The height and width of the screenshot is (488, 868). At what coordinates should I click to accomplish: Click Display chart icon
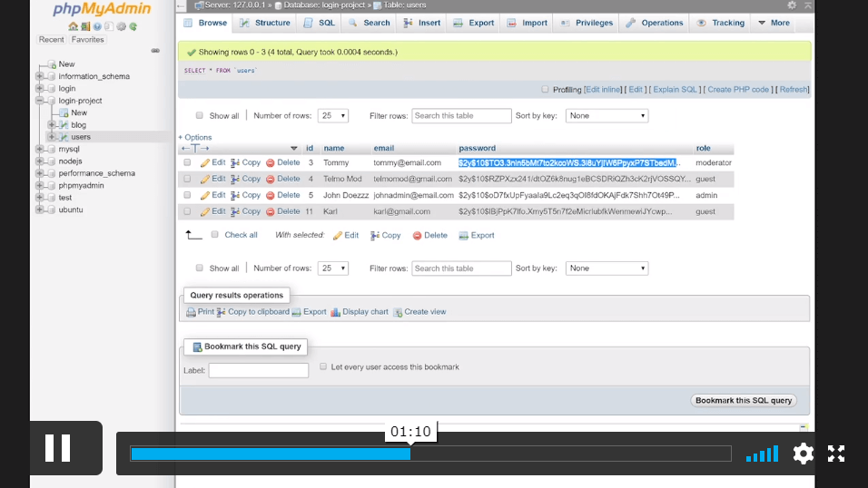click(x=335, y=312)
